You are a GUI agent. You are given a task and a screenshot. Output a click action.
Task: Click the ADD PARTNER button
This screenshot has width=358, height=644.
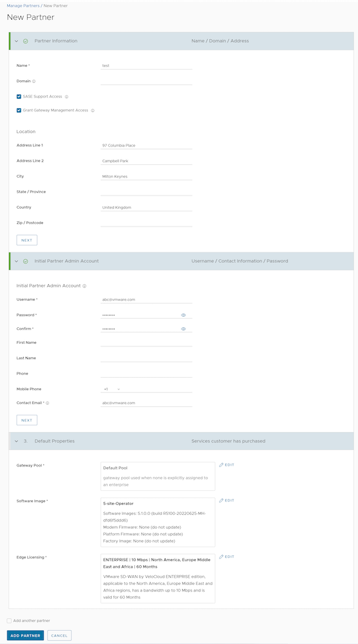[25, 635]
